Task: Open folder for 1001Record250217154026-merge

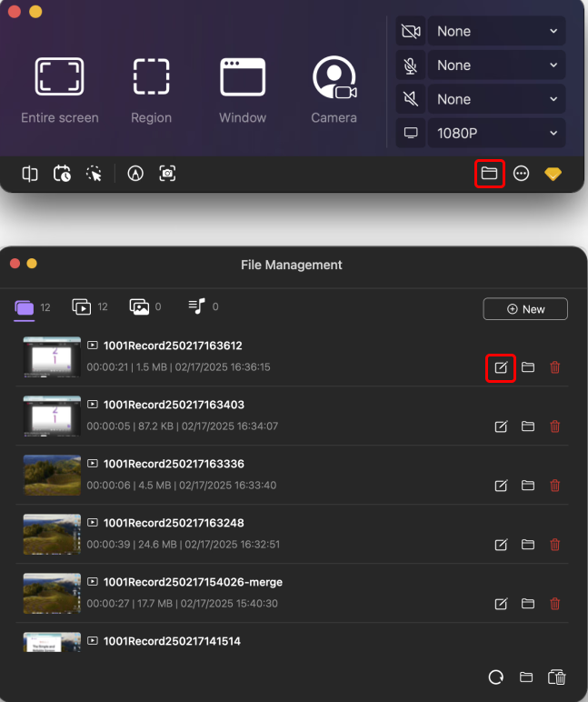Action: pyautogui.click(x=528, y=604)
